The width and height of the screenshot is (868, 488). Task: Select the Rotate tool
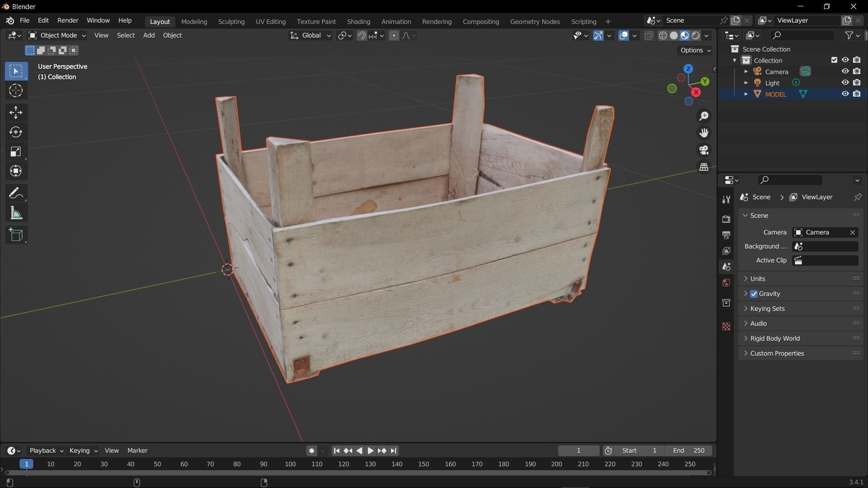tap(16, 132)
